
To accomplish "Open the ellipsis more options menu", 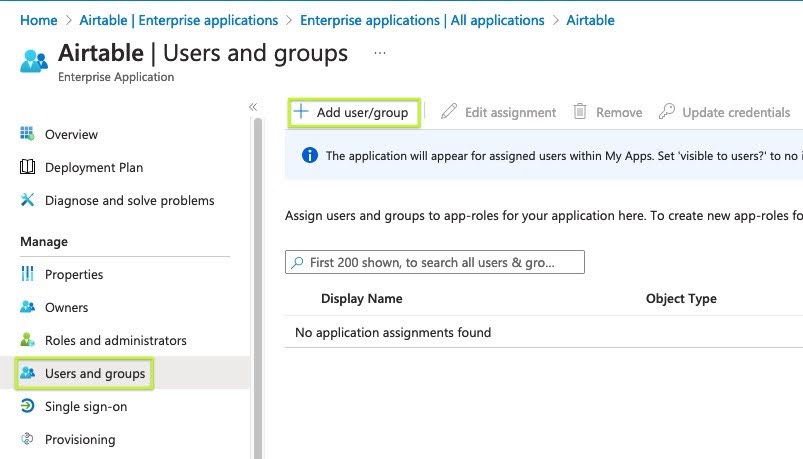I will pos(379,53).
